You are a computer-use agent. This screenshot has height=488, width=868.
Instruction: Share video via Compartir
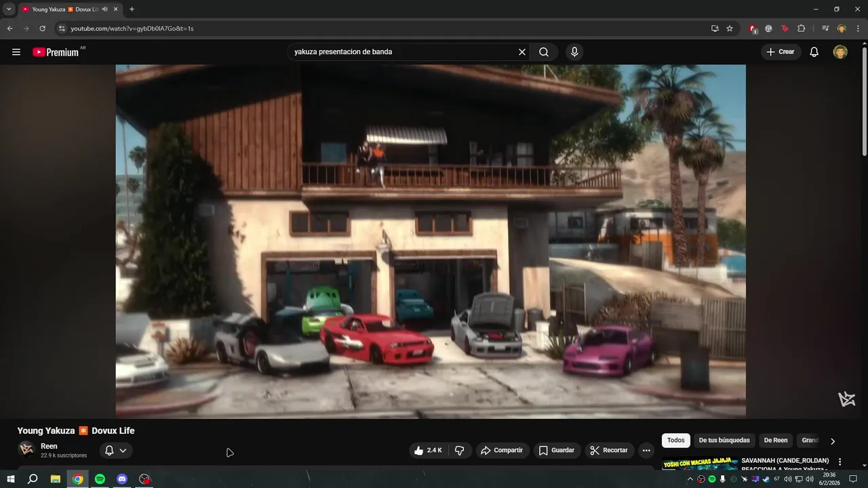502,450
